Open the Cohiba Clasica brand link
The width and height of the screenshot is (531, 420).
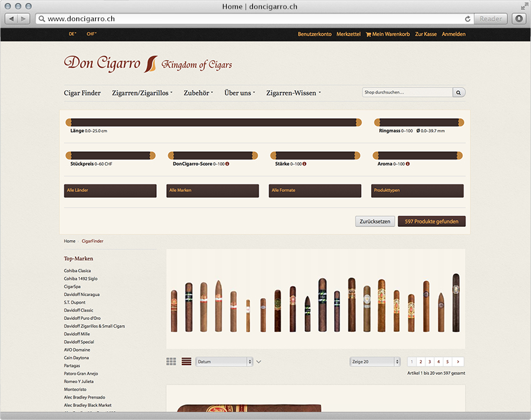[77, 271]
